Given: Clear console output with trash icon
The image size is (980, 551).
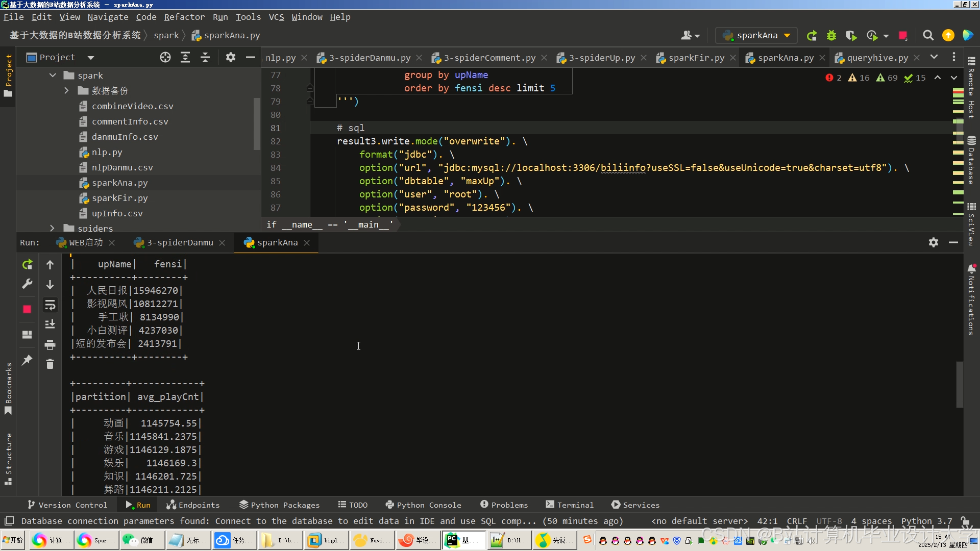Looking at the screenshot, I should [x=50, y=364].
